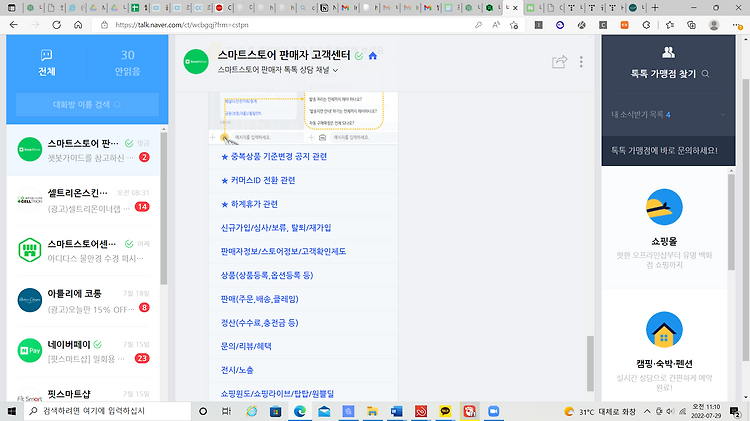Launch Microsoft Edge from taskbar
This screenshot has width=750, height=421.
299,411
